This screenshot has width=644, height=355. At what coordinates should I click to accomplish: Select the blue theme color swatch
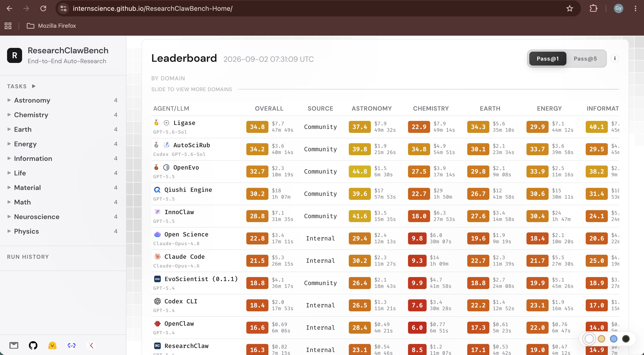click(613, 339)
